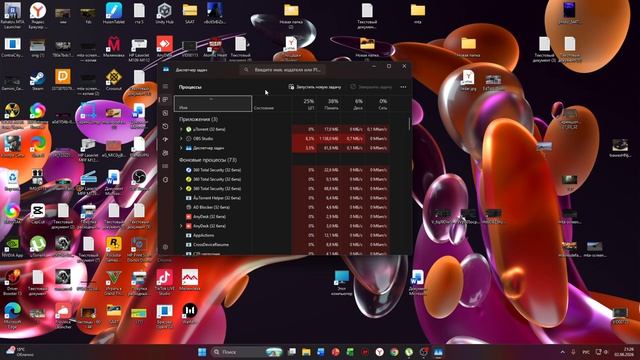The width and height of the screenshot is (640, 360).
Task: Open Google Chrome from the taskbar
Action: tap(394, 352)
